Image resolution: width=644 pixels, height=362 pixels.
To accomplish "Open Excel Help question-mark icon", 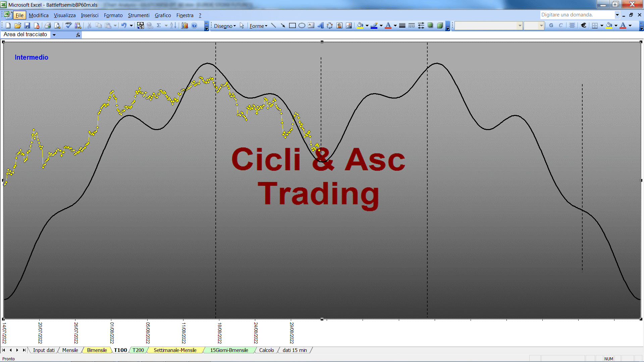I will click(x=194, y=25).
